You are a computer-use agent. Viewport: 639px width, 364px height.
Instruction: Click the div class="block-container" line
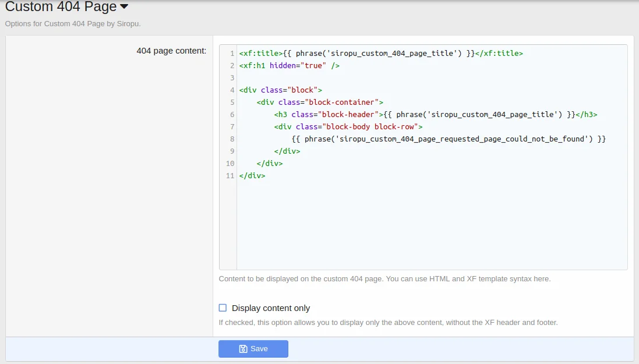coord(320,103)
